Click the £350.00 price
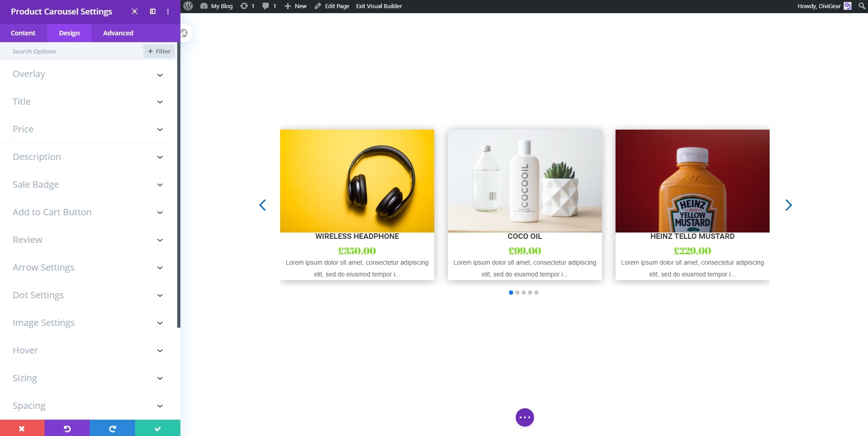868x436 pixels. click(x=357, y=251)
